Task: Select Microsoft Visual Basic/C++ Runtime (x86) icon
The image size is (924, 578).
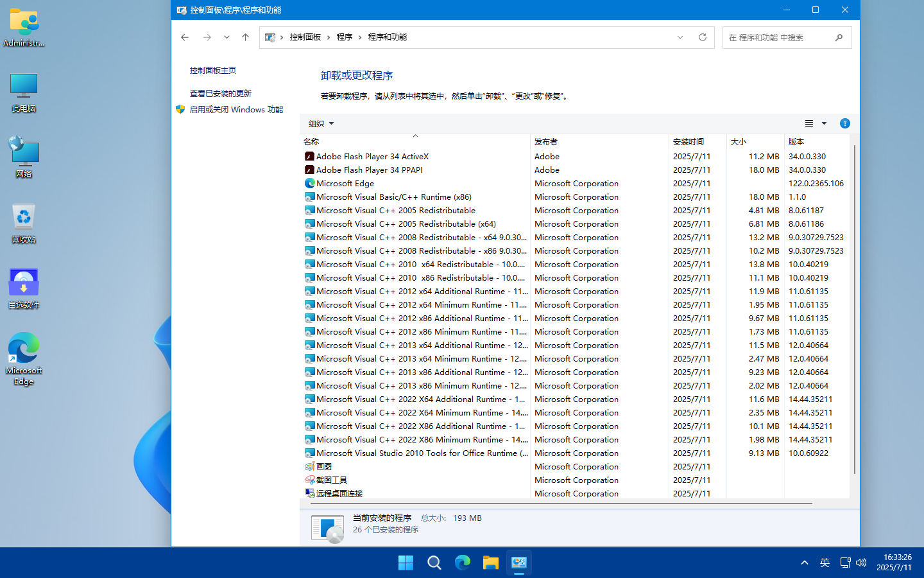Action: tap(309, 197)
